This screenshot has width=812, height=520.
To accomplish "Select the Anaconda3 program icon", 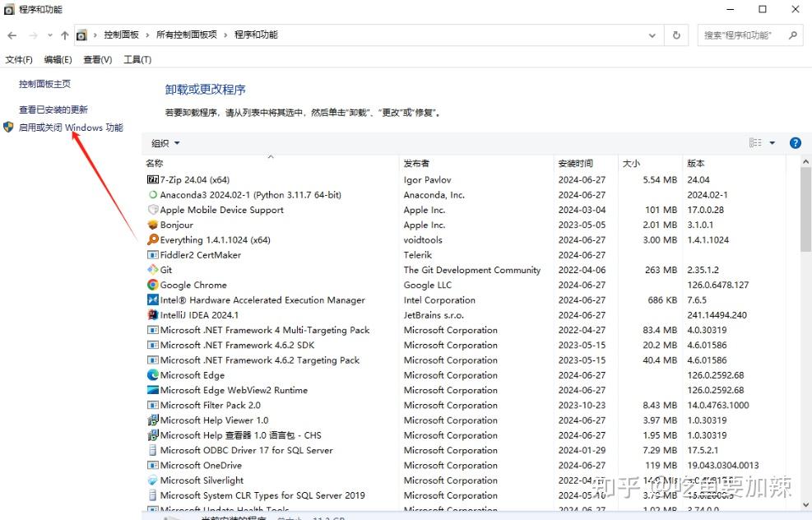I will [155, 194].
